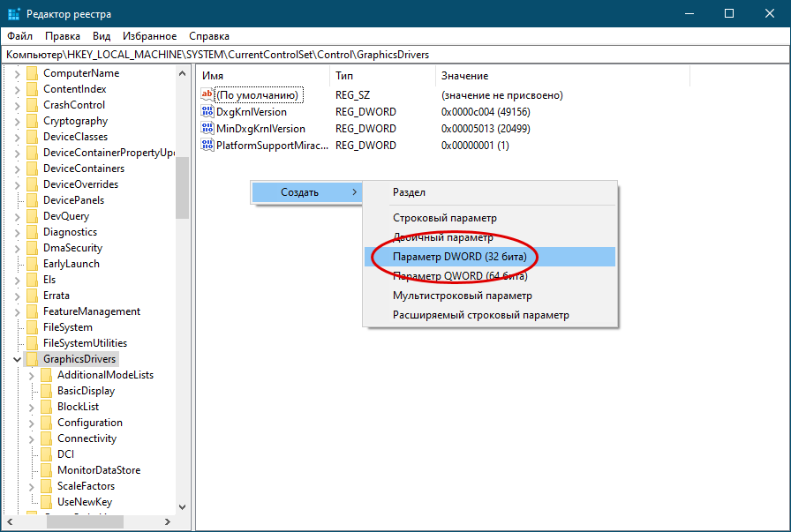The width and height of the screenshot is (791, 532).
Task: Expand the AdditionalModeLists subkey
Action: [x=31, y=375]
